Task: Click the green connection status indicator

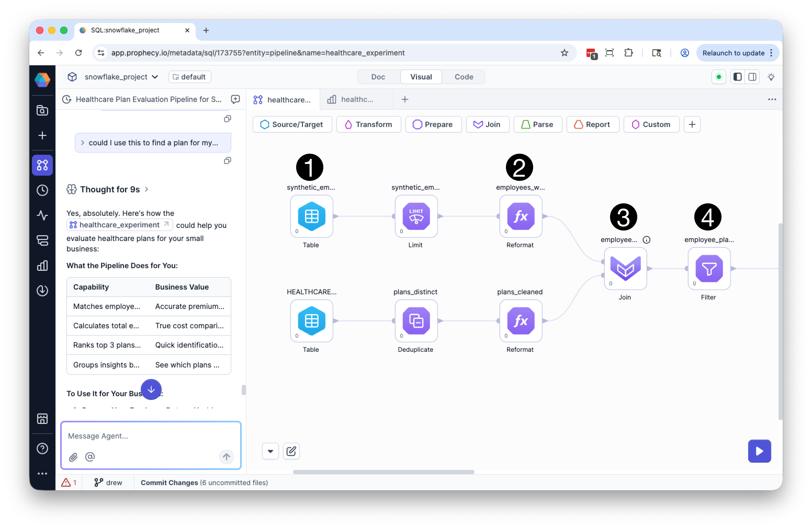Action: click(719, 77)
